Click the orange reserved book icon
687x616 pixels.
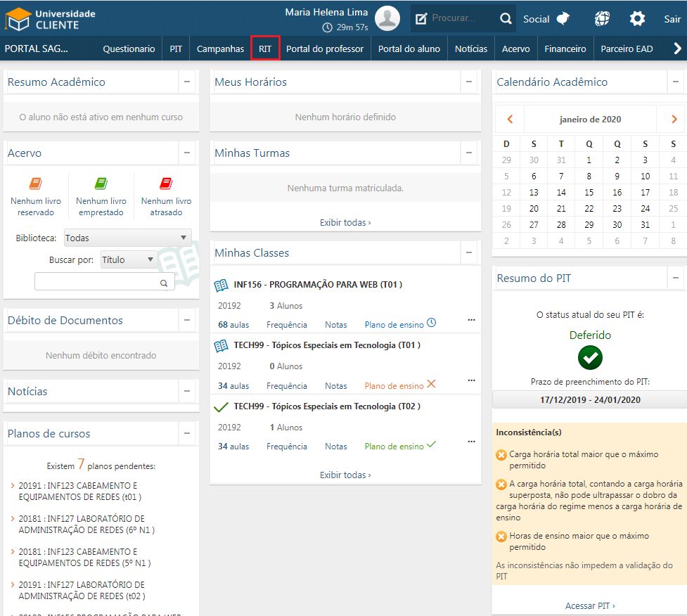tap(35, 184)
